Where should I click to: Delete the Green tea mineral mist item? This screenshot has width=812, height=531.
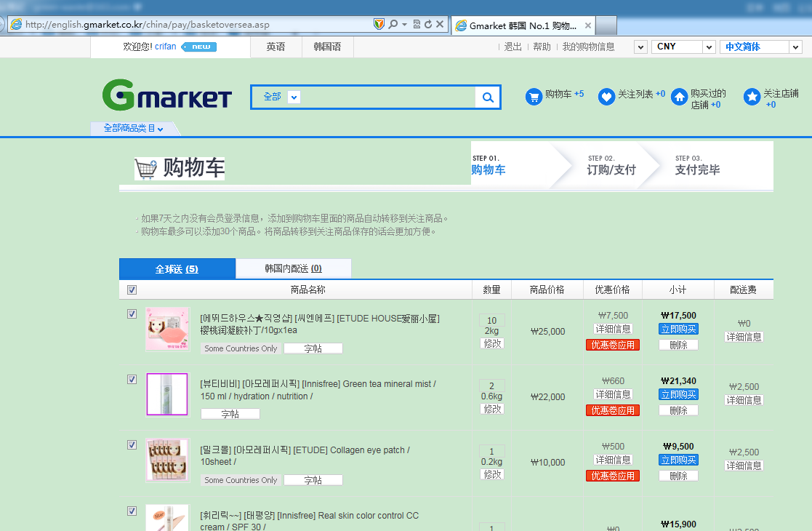pos(678,410)
